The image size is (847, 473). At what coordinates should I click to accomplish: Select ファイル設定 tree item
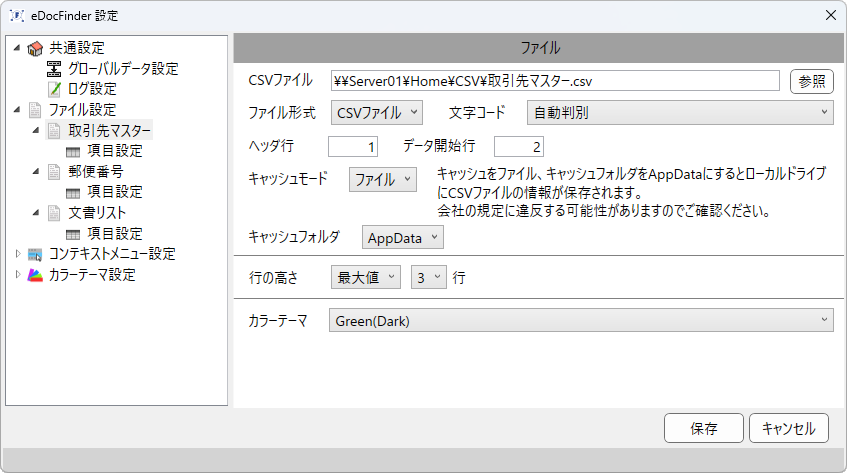tap(82, 110)
